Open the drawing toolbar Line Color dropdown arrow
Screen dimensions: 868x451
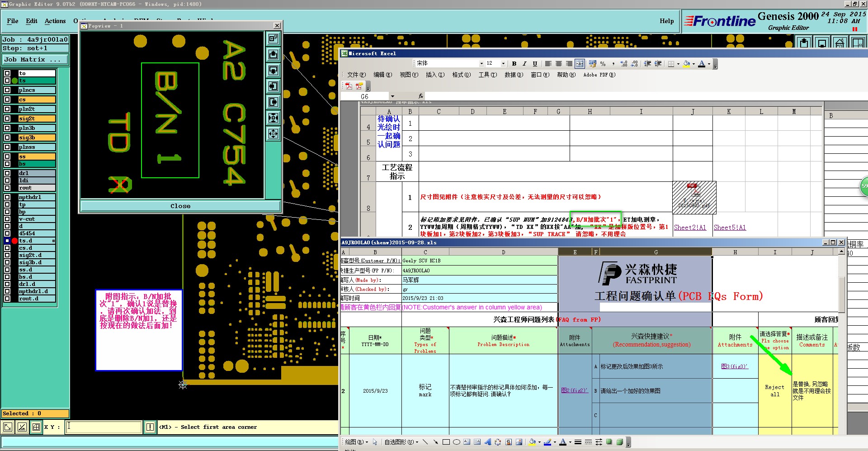(x=555, y=442)
